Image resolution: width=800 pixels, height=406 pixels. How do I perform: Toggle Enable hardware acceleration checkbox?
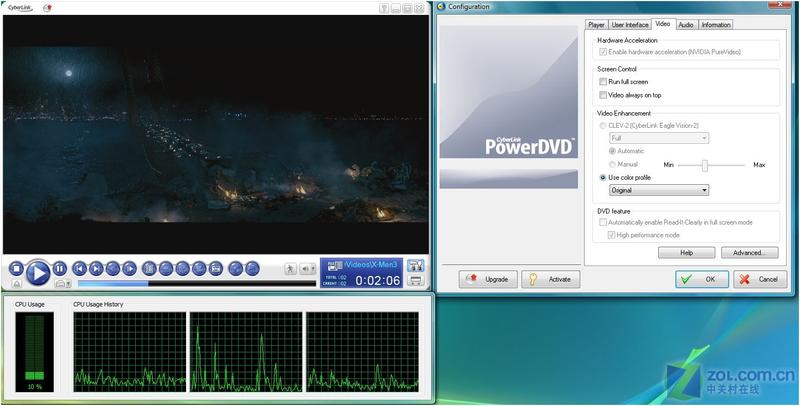coord(603,52)
